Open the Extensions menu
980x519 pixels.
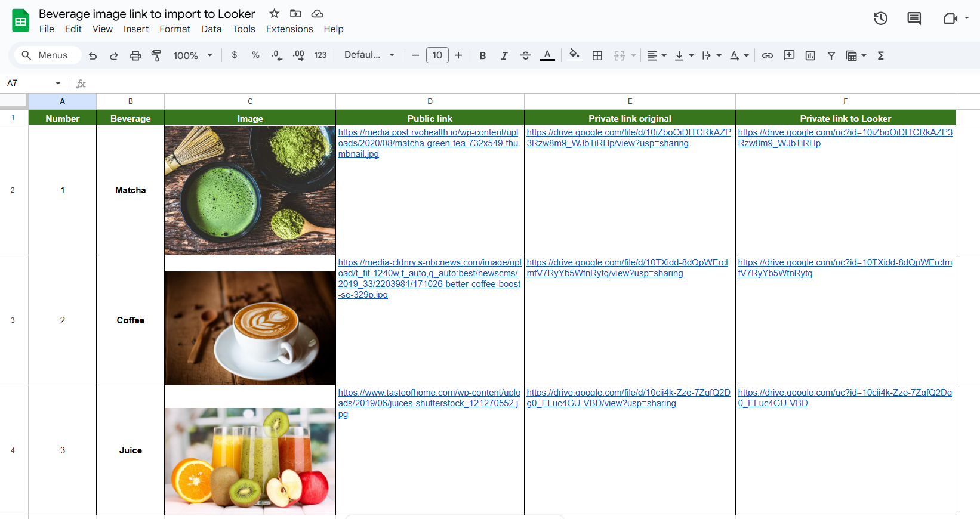289,29
